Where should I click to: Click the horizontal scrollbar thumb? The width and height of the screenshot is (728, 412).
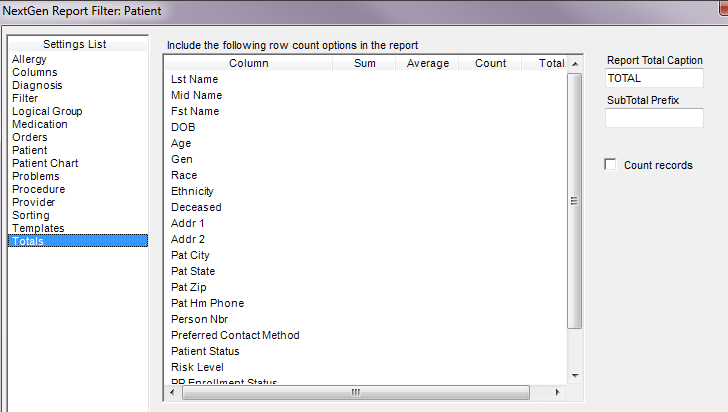point(356,392)
